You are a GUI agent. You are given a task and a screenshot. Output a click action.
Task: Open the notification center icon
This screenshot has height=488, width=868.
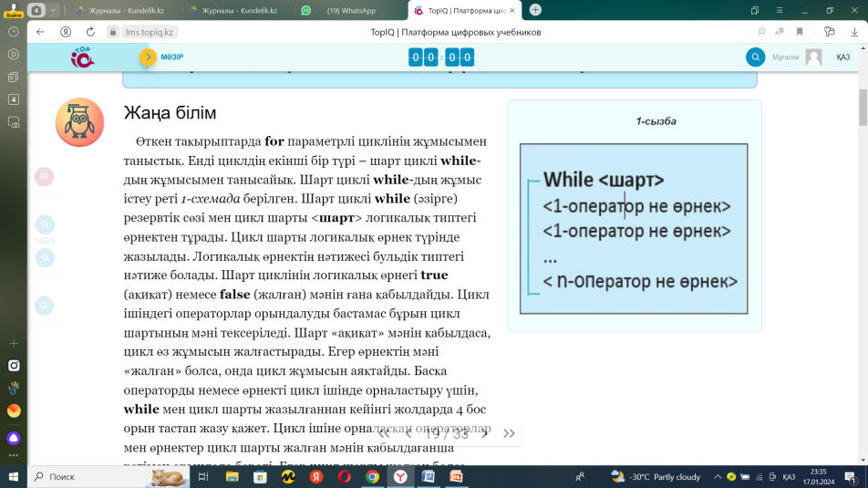tap(852, 476)
